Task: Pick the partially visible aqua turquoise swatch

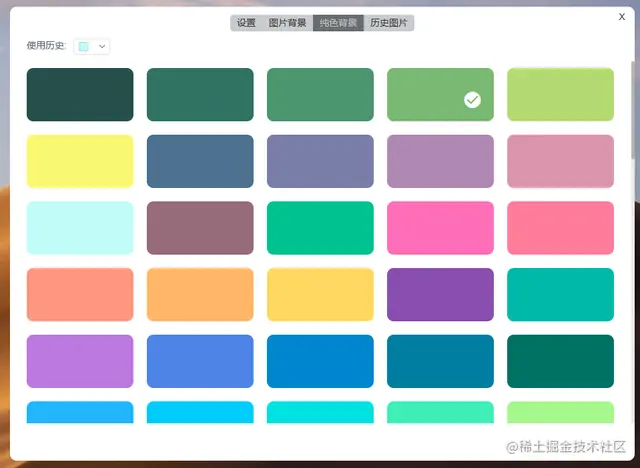Action: 320,412
